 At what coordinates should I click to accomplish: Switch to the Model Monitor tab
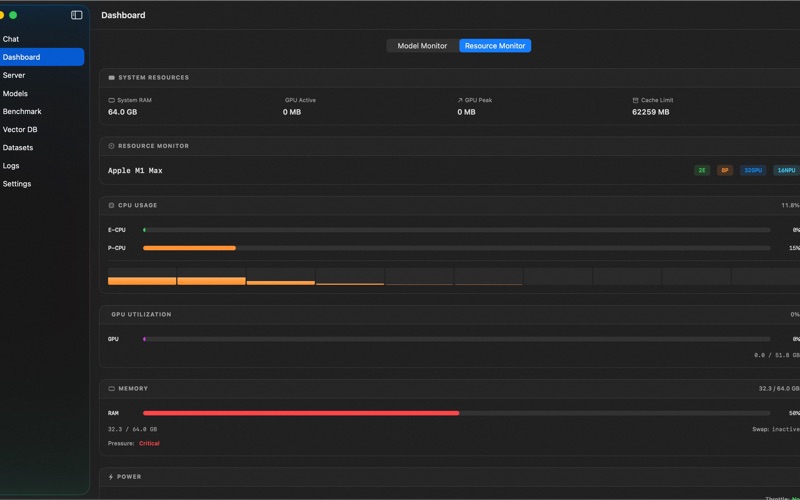click(x=422, y=46)
